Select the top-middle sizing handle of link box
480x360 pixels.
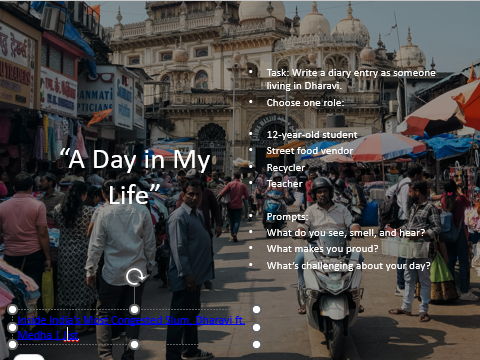pos(134,310)
